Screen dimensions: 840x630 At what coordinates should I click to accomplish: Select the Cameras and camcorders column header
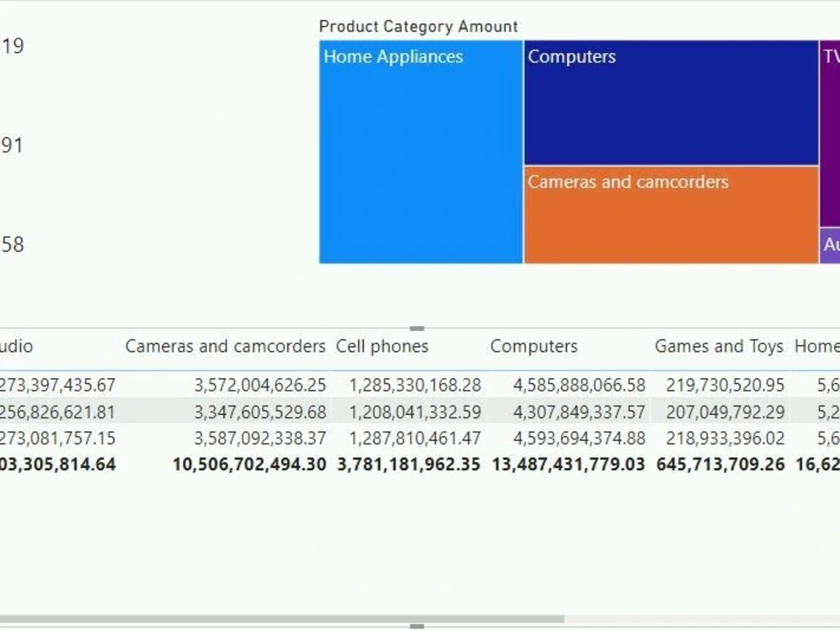pyautogui.click(x=225, y=346)
